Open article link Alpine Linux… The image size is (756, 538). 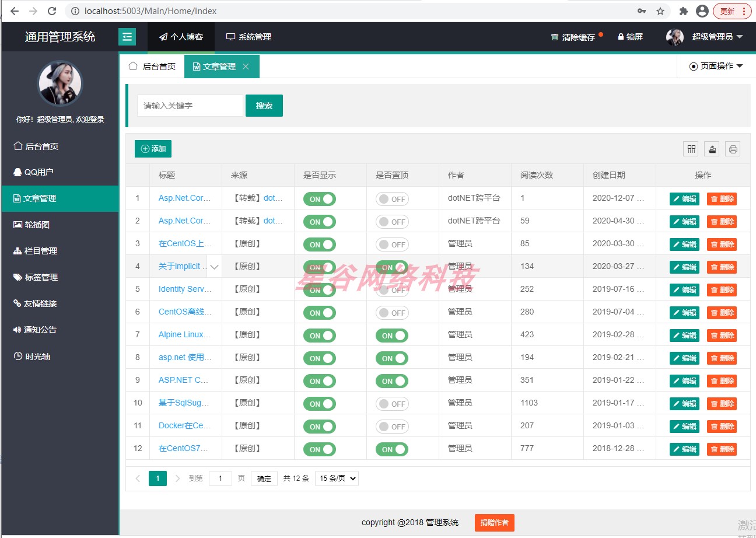coord(185,334)
